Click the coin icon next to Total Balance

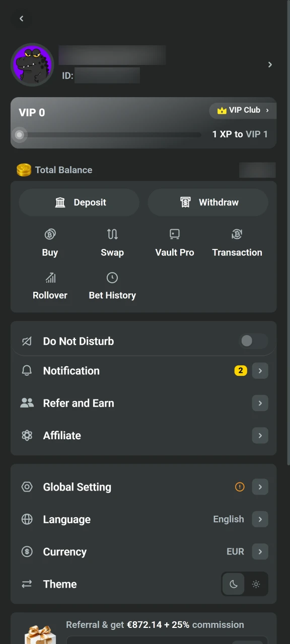point(23,170)
